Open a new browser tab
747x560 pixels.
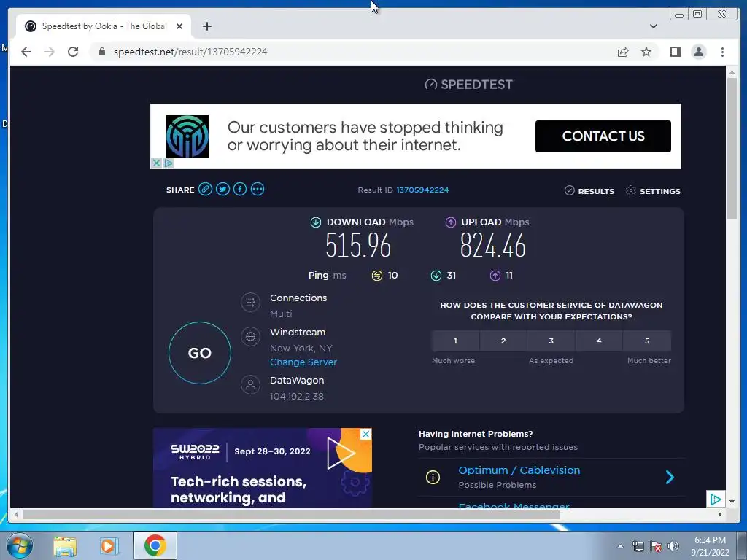coord(206,26)
